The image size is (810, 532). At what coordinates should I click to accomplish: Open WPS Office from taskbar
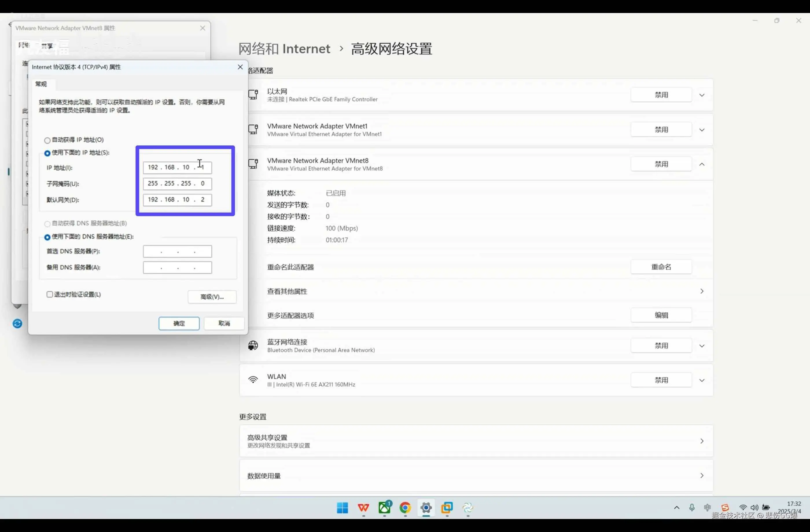[x=363, y=508]
